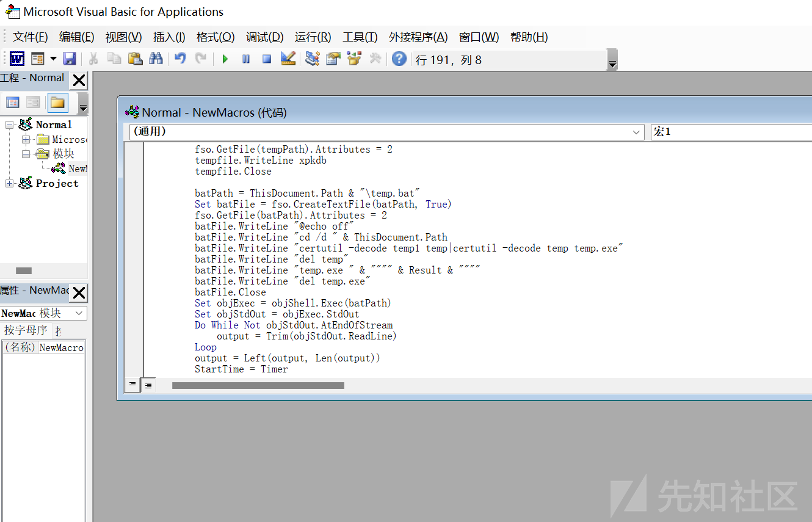
Task: Open the Toolbox wrench icon
Action: [x=375, y=59]
